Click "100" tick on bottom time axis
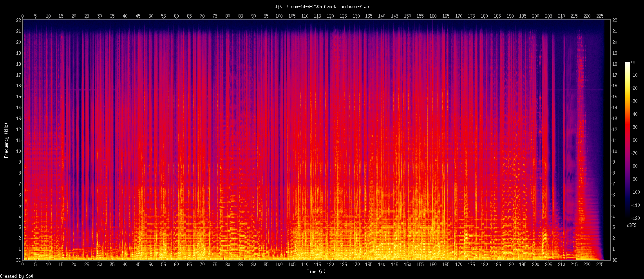 (279, 264)
